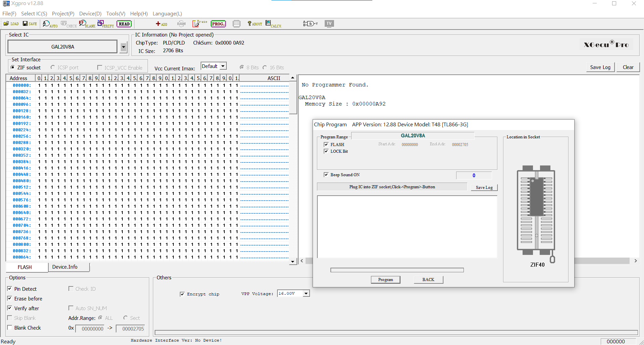Click the READ chip toolbar button
The width and height of the screenshot is (644, 345).
(x=124, y=24)
